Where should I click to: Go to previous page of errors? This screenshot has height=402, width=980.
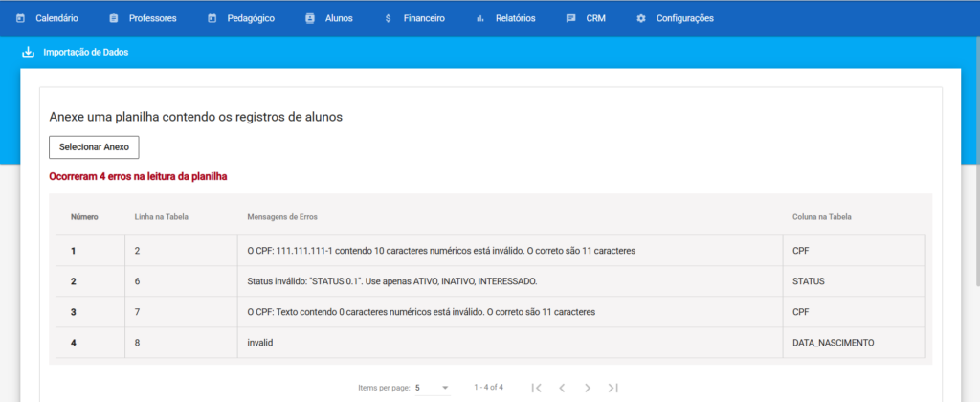click(562, 388)
